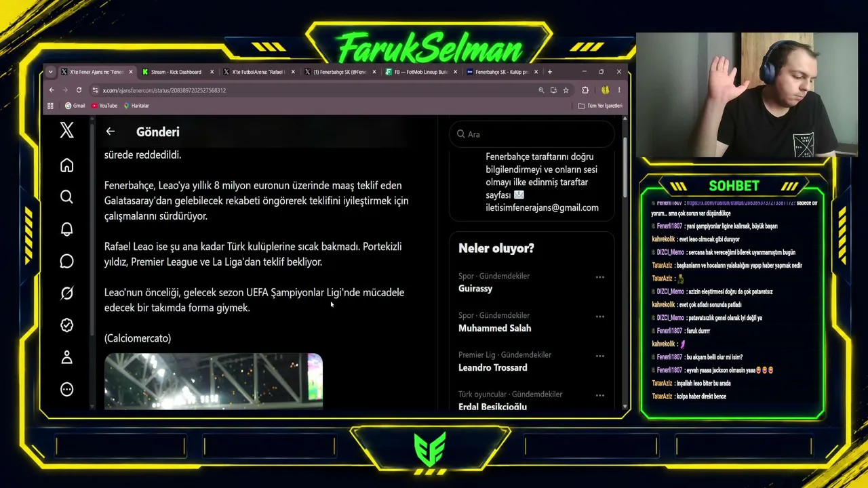Click the browser Back navigation arrow
Viewport: 868px width, 488px height.
[x=52, y=90]
